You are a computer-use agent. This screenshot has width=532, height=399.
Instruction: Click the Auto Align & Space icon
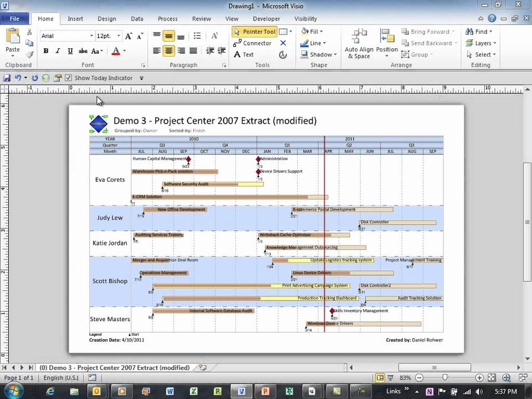point(359,36)
